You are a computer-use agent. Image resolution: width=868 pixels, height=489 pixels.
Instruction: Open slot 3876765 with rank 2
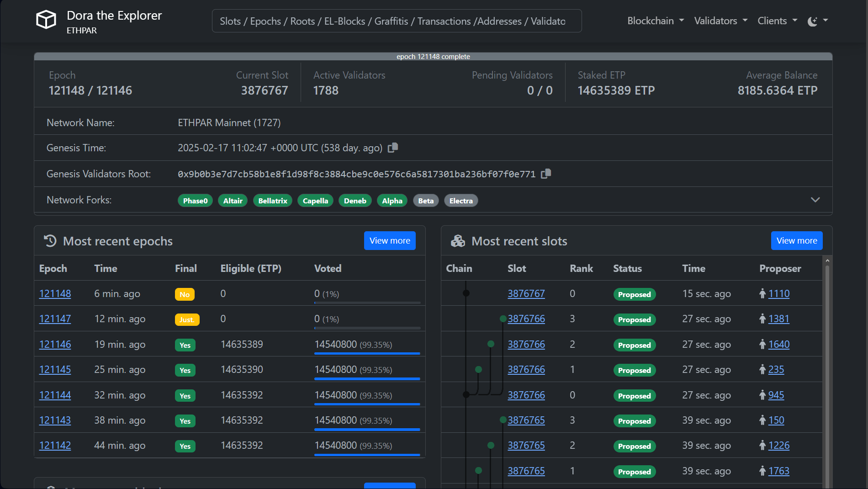[x=526, y=445]
